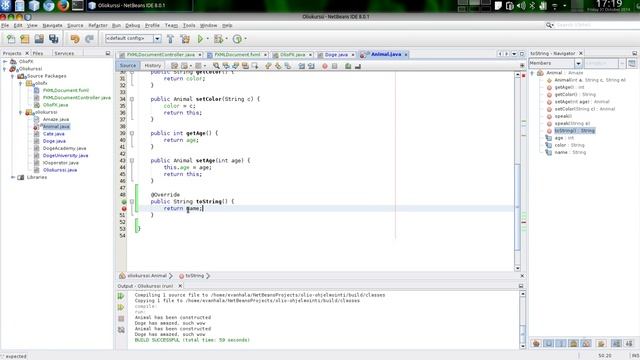Click the oliokurssi.Animal breadcrumb
Screen dimensions: 640x360
click(147, 276)
